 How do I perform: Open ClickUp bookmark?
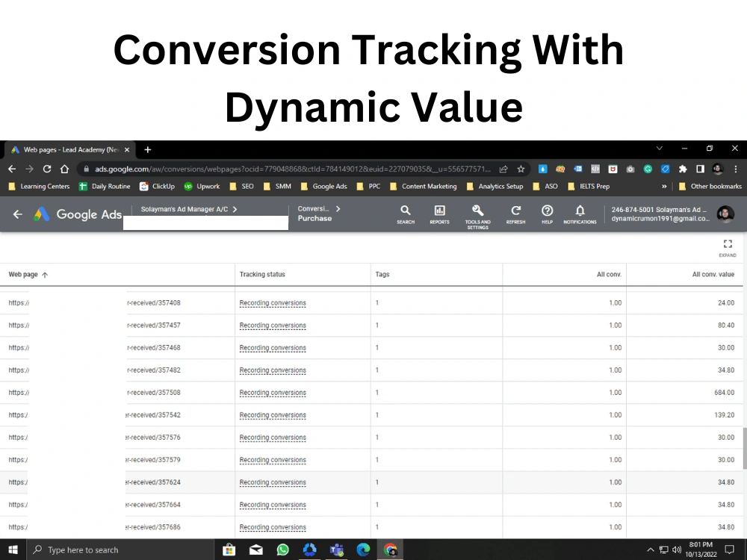(157, 186)
